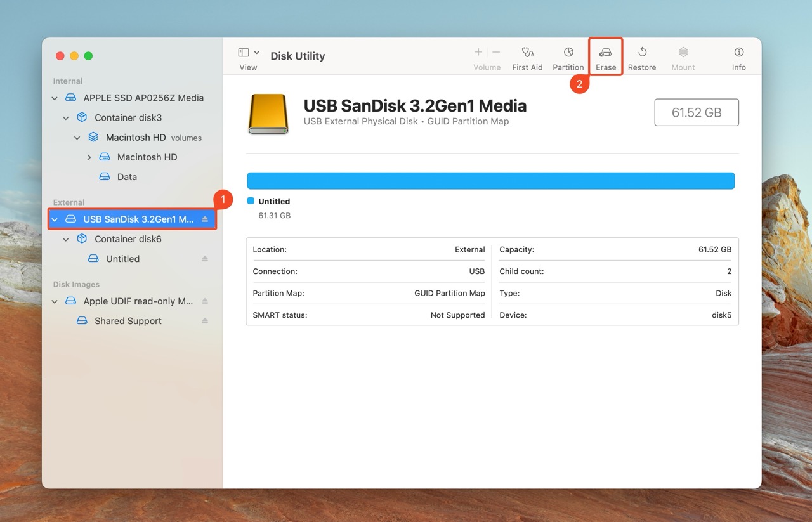Screen dimensions: 812x522
Task: Collapse Container disk6
Action: (x=66, y=239)
